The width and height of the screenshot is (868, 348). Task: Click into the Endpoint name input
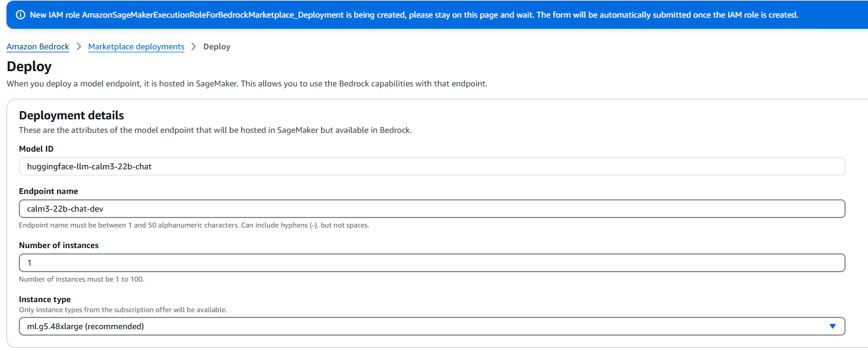coord(432,209)
